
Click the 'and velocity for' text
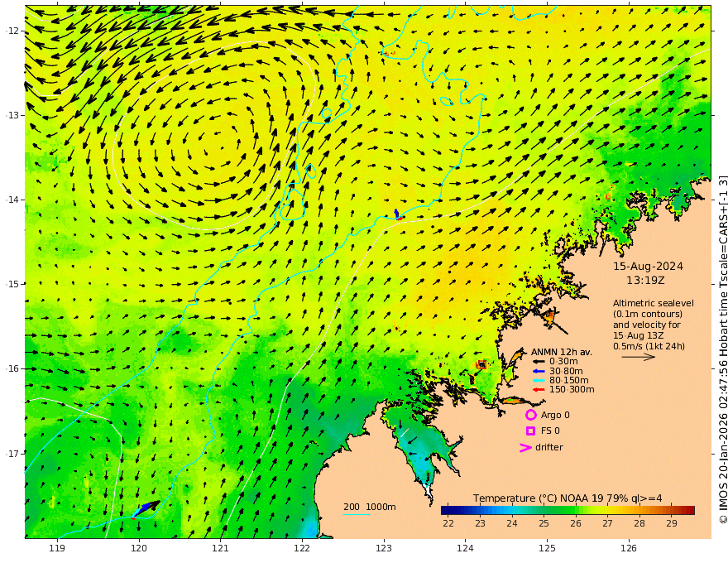pos(647,325)
